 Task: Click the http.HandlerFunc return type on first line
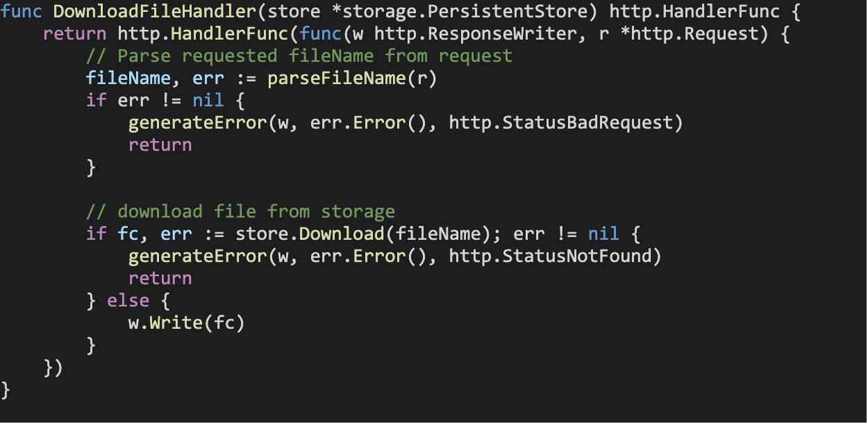(694, 12)
